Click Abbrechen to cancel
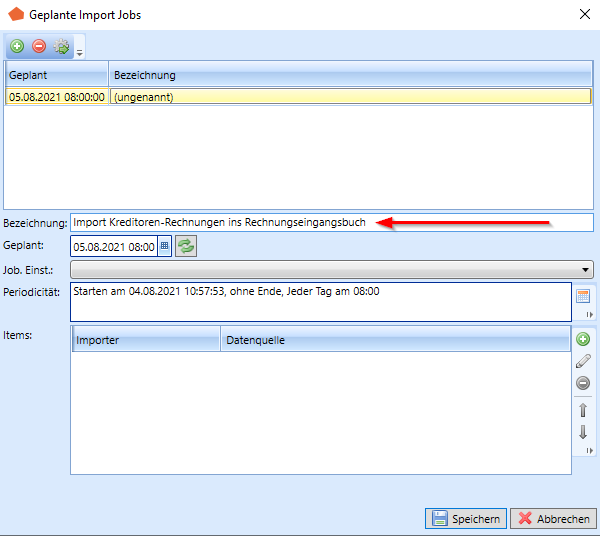This screenshot has height=536, width=600. click(553, 518)
